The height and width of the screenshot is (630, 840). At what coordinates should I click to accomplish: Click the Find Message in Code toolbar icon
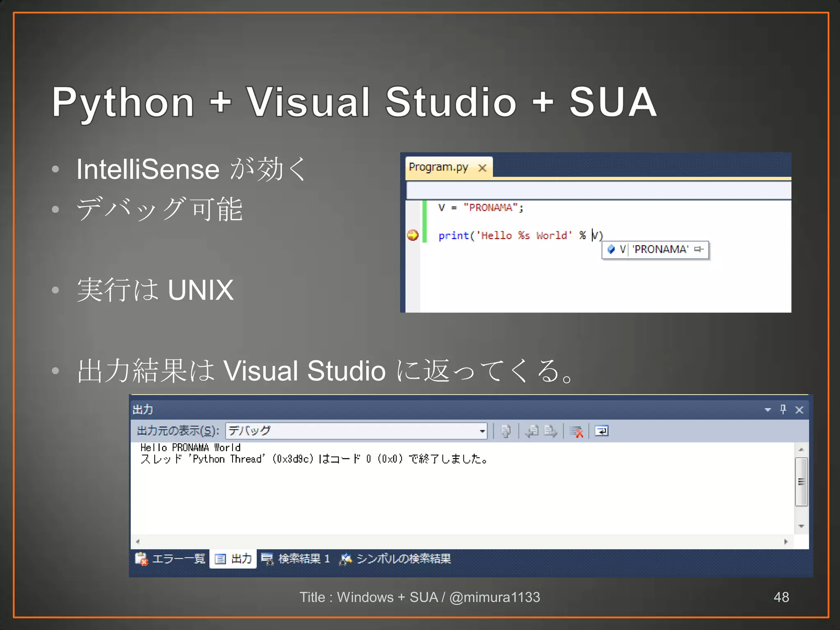tap(506, 431)
